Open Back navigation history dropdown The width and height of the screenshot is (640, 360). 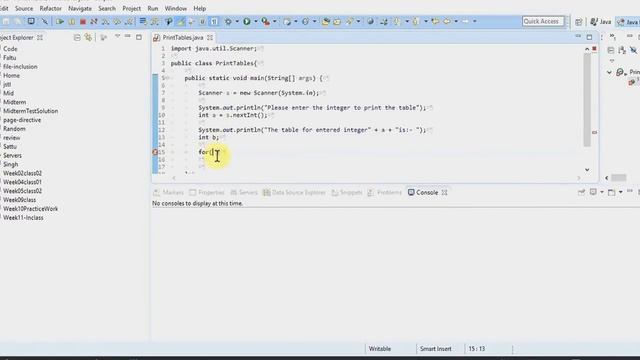(456, 21)
